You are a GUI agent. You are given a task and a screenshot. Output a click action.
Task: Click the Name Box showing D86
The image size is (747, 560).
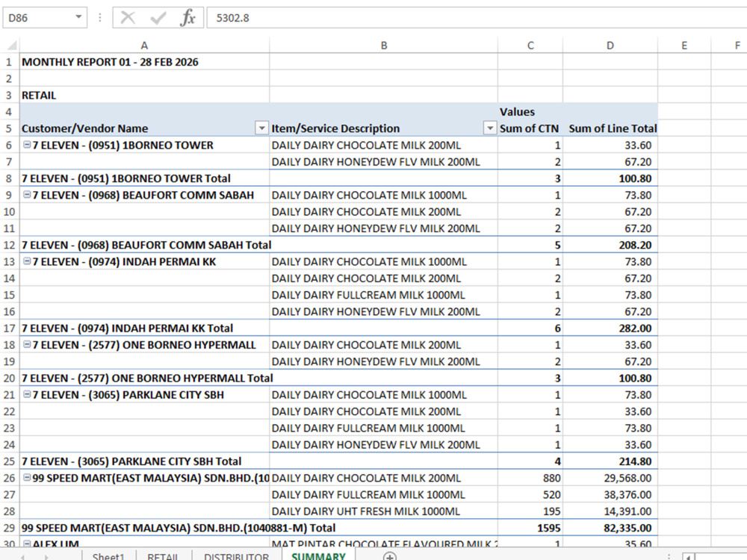39,18
